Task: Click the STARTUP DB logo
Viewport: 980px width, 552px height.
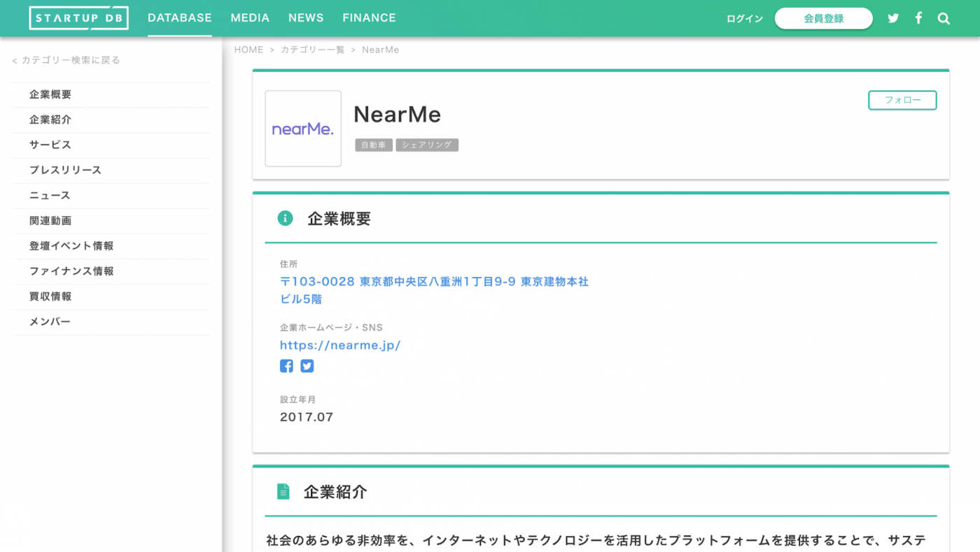Action: pos(78,17)
